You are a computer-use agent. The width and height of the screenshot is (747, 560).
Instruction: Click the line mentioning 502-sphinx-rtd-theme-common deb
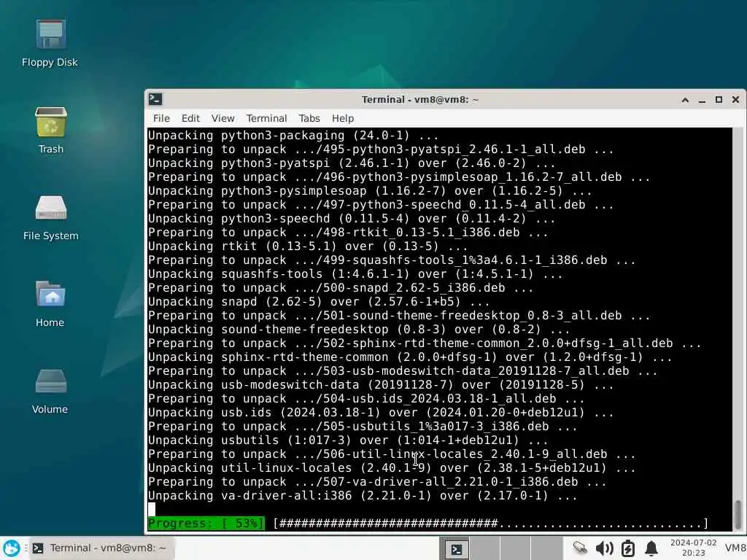425,343
